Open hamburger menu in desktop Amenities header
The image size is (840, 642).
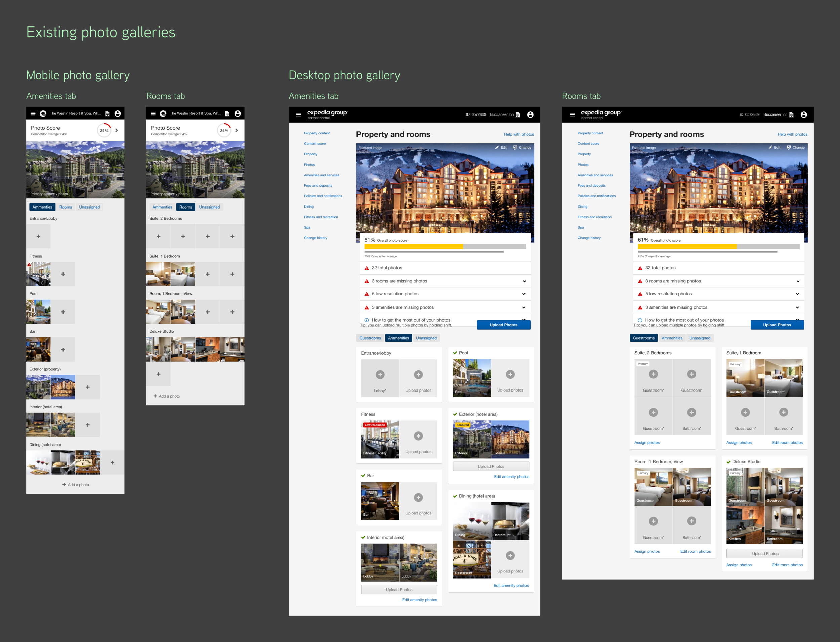click(299, 114)
